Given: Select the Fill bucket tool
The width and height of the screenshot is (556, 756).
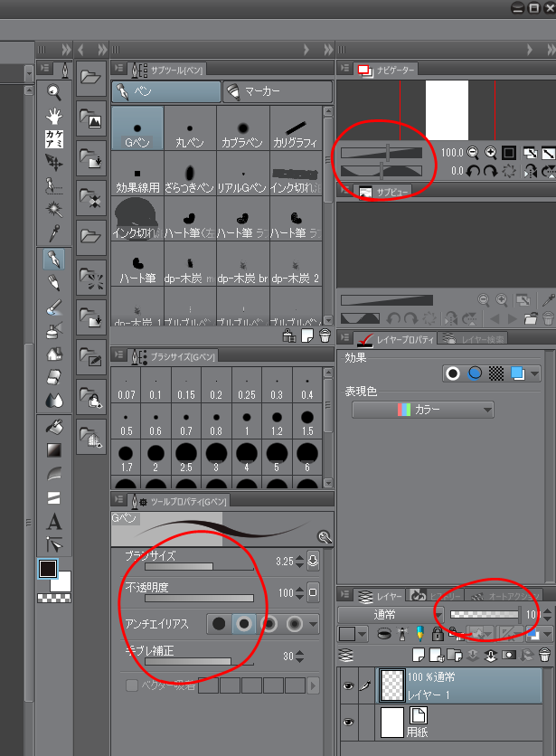Looking at the screenshot, I should click(54, 426).
